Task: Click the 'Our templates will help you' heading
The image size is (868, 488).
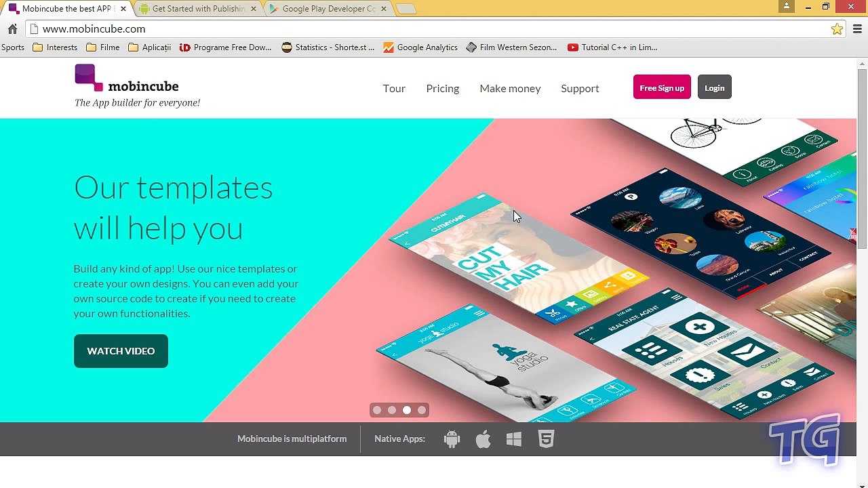Action: 173,208
